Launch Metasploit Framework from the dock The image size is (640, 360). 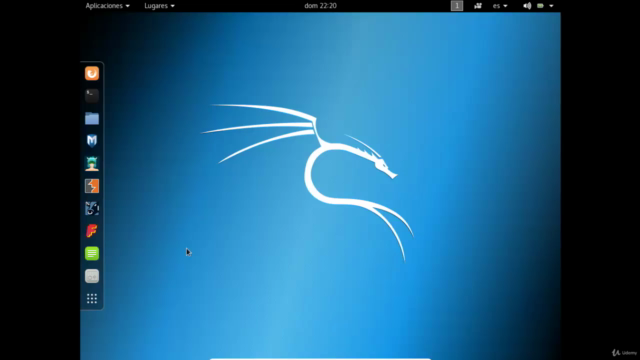click(x=92, y=141)
